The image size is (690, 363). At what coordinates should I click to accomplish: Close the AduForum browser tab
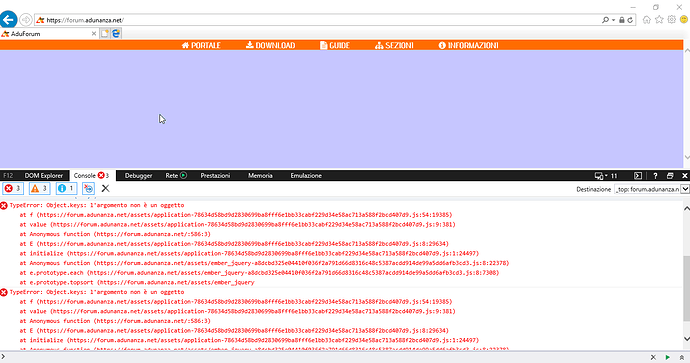[94, 33]
